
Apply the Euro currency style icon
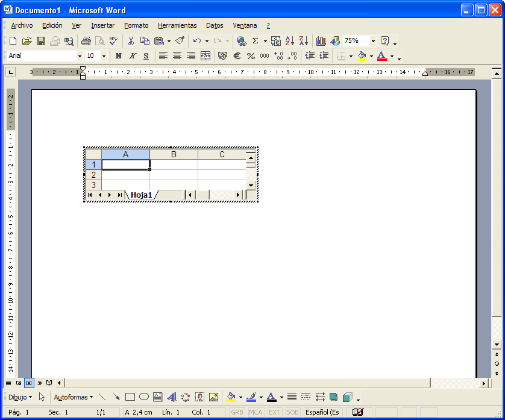pos(237,55)
